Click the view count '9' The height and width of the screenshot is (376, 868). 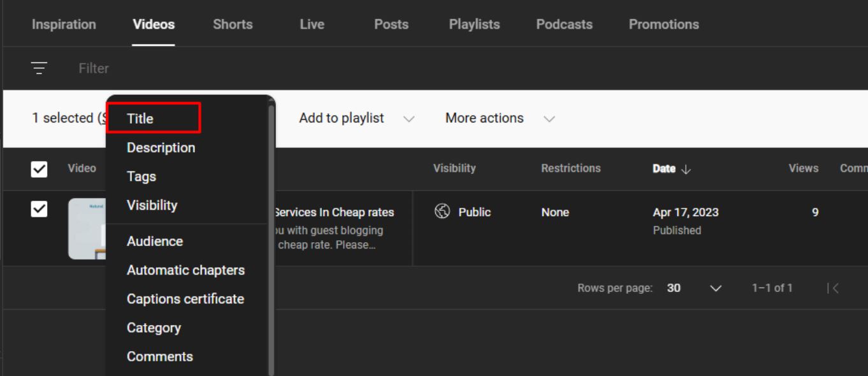click(x=815, y=212)
